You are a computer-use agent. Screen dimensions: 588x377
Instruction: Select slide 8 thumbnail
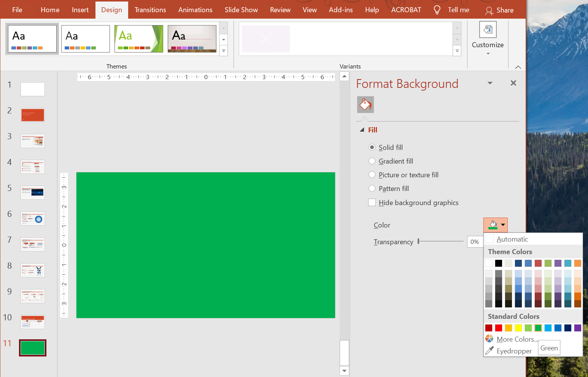click(33, 270)
